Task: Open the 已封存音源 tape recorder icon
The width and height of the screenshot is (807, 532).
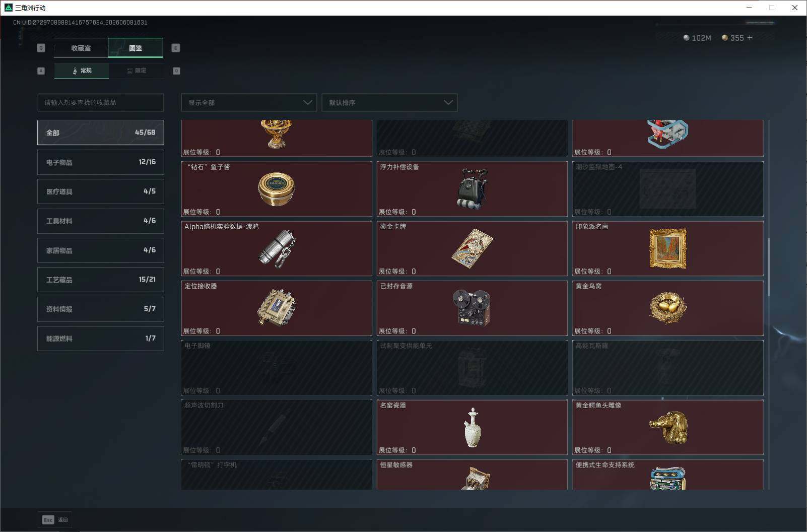Action: pyautogui.click(x=472, y=308)
